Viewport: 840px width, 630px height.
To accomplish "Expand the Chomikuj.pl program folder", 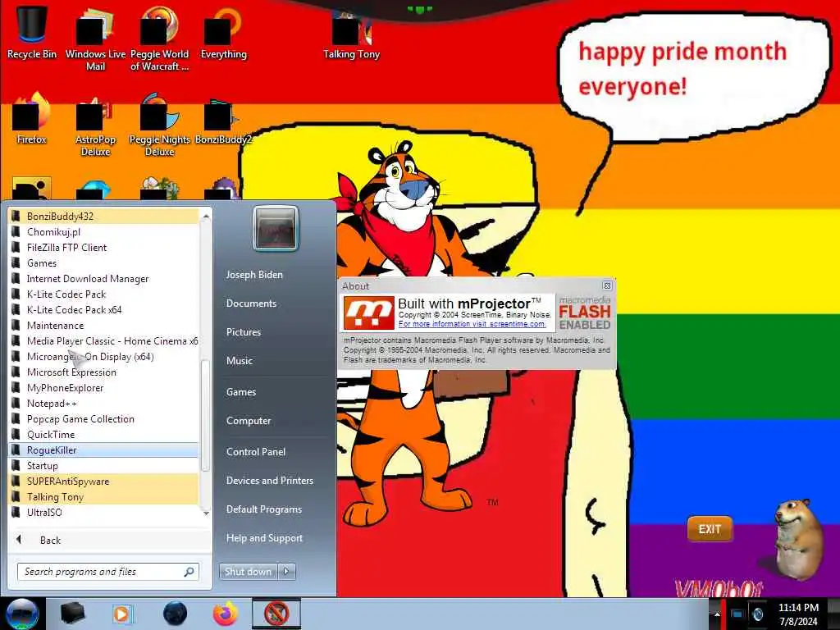I will pos(104,232).
